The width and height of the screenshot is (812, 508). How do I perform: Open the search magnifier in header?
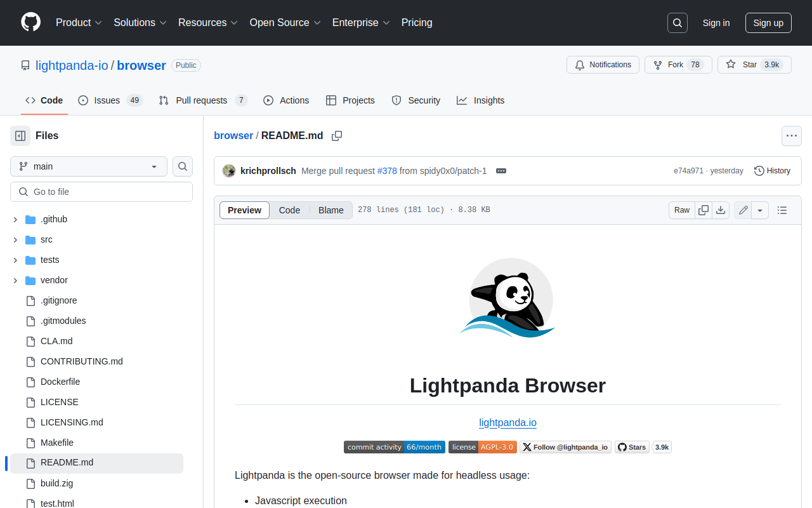[678, 23]
